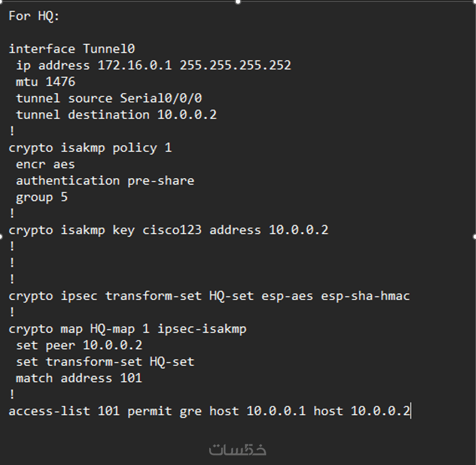The width and height of the screenshot is (476, 465).
Task: Click the "match address 101" line
Action: [x=79, y=378]
